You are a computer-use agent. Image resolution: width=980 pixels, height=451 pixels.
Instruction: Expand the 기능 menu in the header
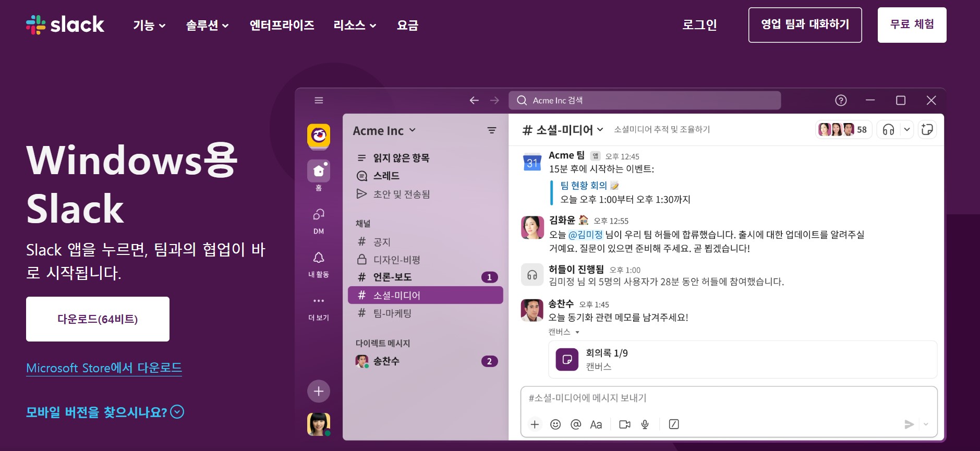point(149,25)
